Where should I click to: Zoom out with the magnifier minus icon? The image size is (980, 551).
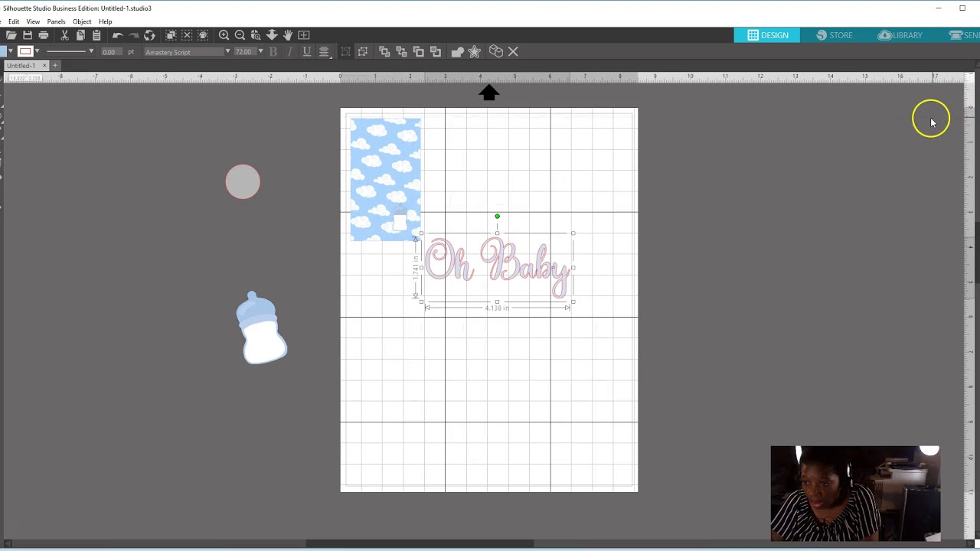(240, 35)
